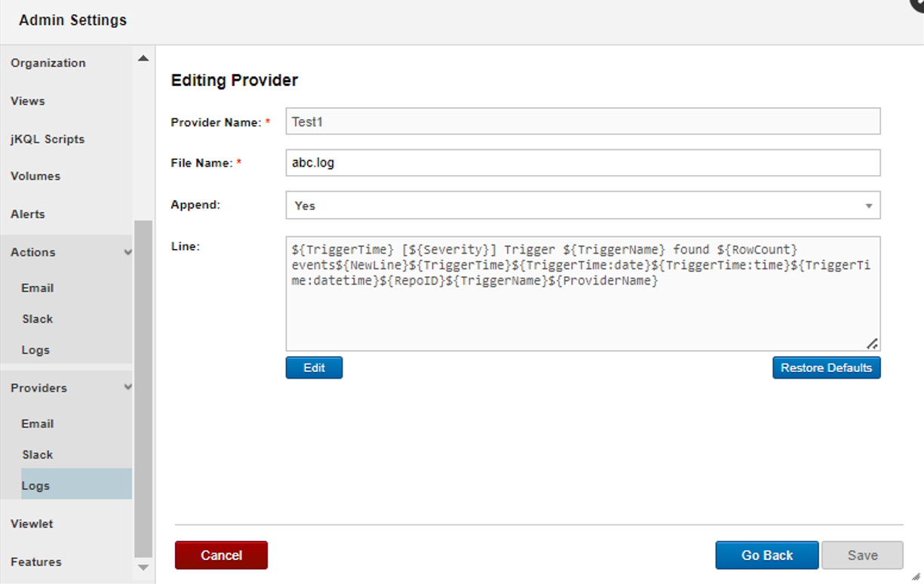Click Restore Defaults for the Line template
924x584 pixels.
pyautogui.click(x=826, y=367)
